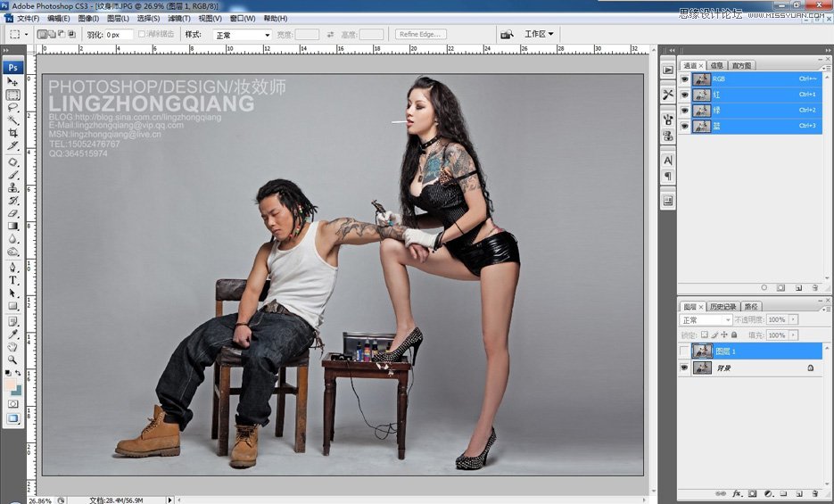Image resolution: width=834 pixels, height=504 pixels.
Task: Hide the 绿 channel
Action: point(684,111)
